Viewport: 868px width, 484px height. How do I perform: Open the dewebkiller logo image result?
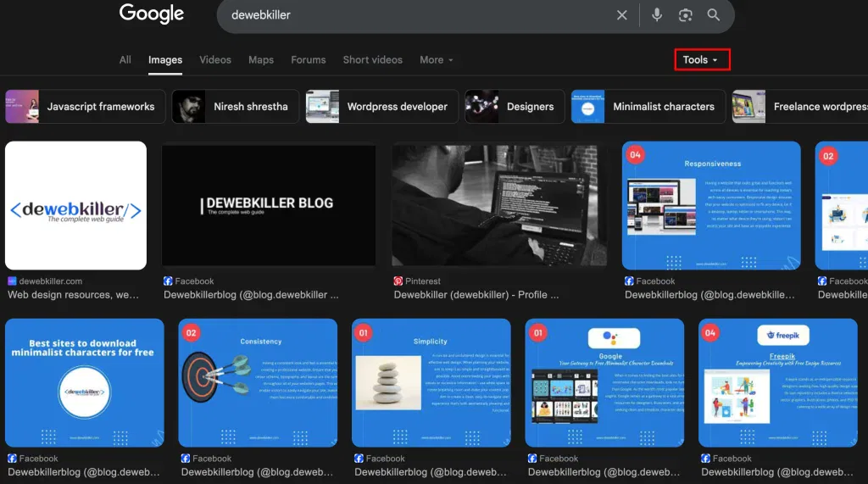[75, 205]
